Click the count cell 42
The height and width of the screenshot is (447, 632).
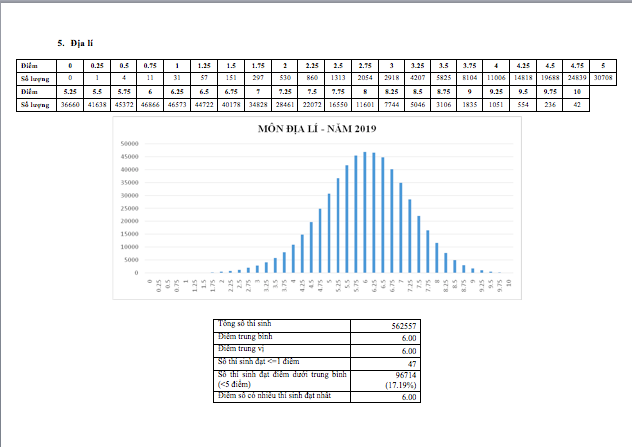[577, 105]
